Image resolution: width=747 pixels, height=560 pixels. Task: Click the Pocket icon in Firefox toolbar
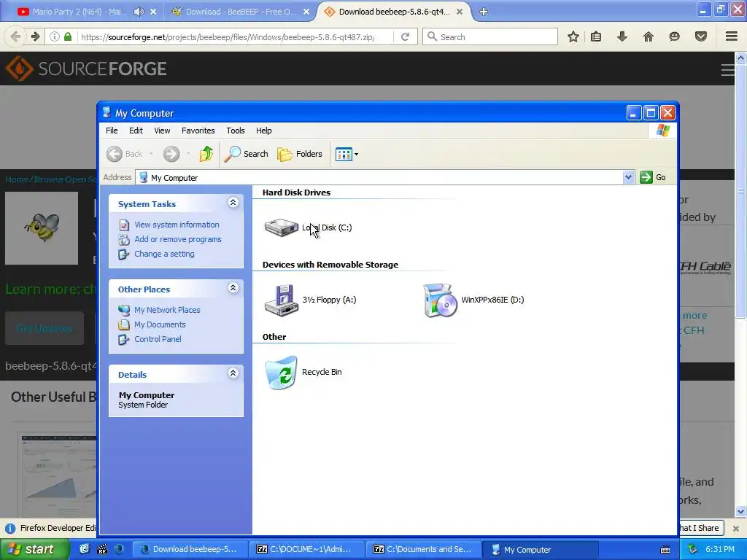pos(701,36)
